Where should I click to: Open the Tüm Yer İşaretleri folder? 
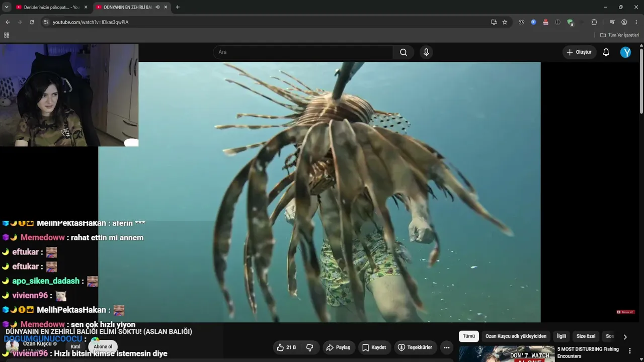[x=620, y=35]
